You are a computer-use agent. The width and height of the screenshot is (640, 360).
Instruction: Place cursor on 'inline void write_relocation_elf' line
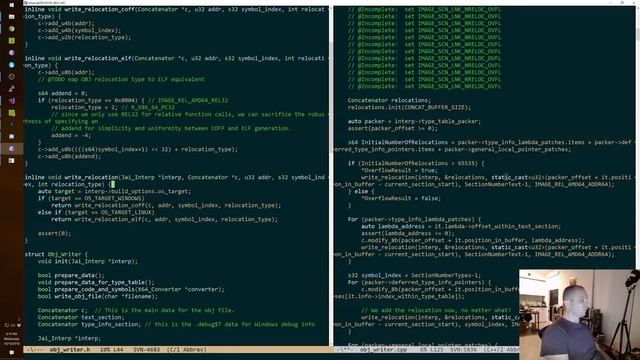(175, 58)
